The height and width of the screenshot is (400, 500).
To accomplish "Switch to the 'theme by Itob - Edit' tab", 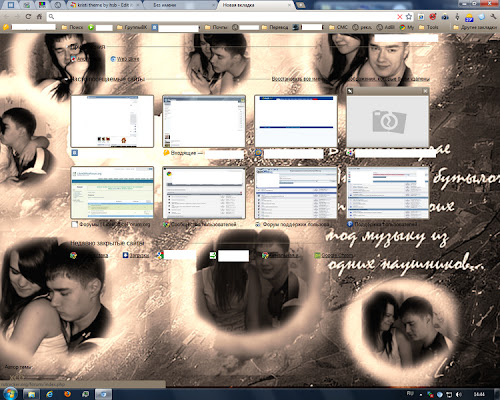I will pos(105,5).
